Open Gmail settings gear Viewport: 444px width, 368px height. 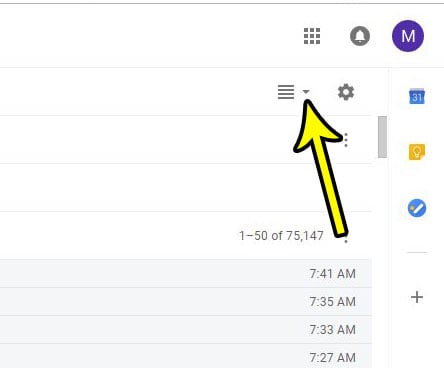pyautogui.click(x=346, y=92)
